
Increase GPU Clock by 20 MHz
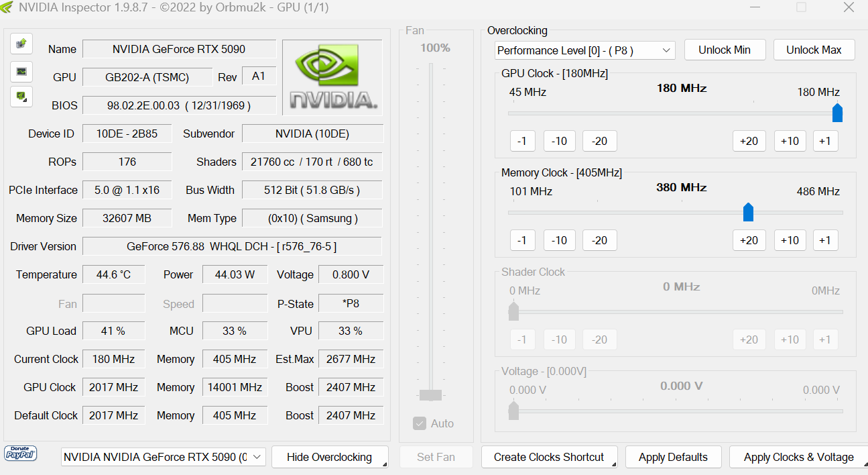tap(749, 141)
